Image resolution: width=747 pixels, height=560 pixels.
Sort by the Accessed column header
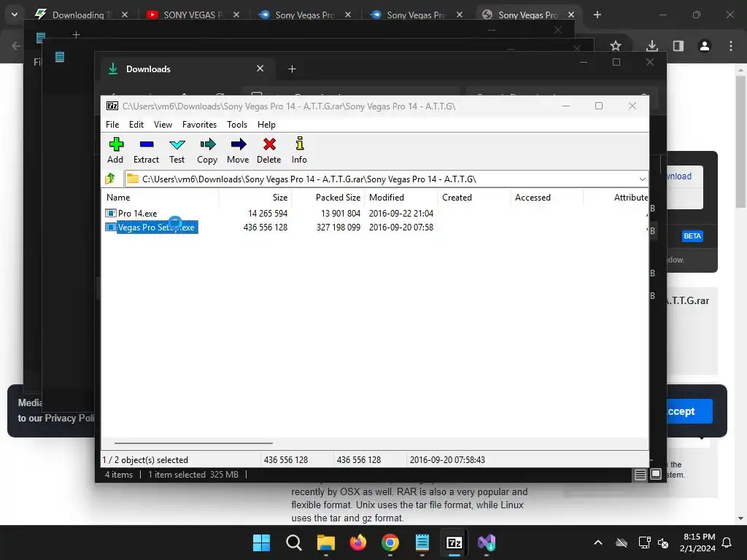pyautogui.click(x=533, y=197)
